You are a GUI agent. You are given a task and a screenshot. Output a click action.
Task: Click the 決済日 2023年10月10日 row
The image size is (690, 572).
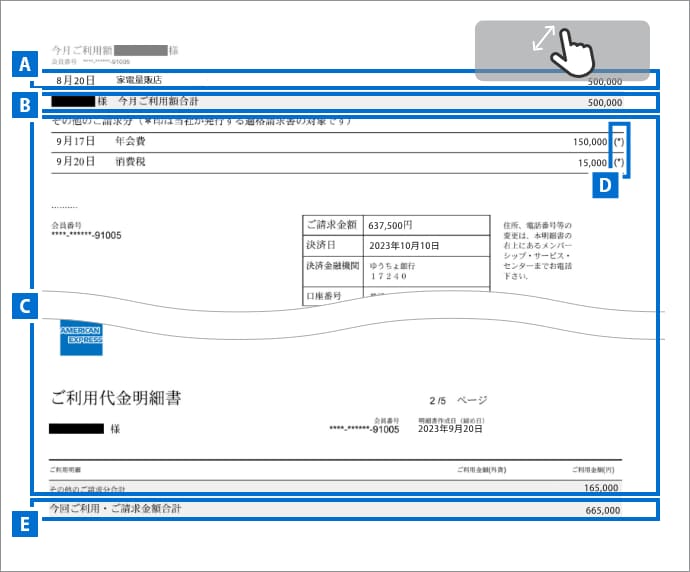[395, 245]
